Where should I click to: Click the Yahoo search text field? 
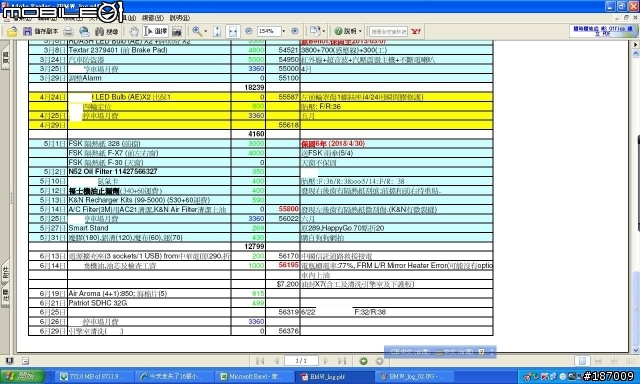click(x=388, y=31)
